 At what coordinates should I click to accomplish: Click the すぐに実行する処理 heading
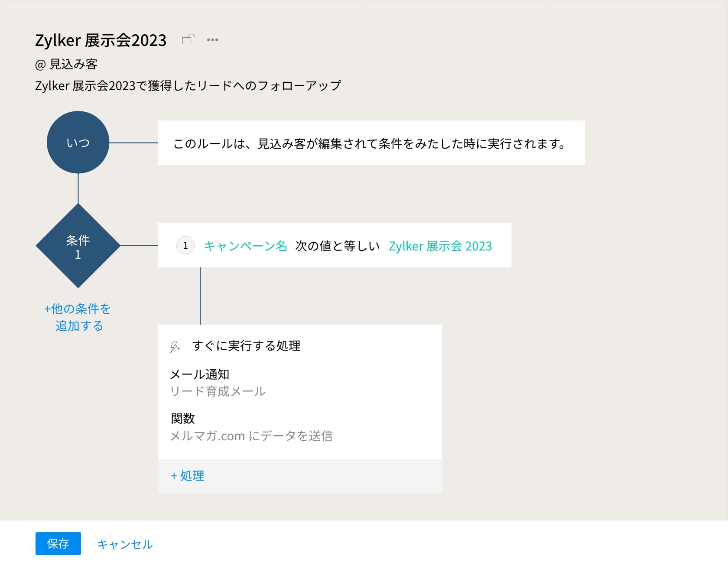click(x=246, y=346)
